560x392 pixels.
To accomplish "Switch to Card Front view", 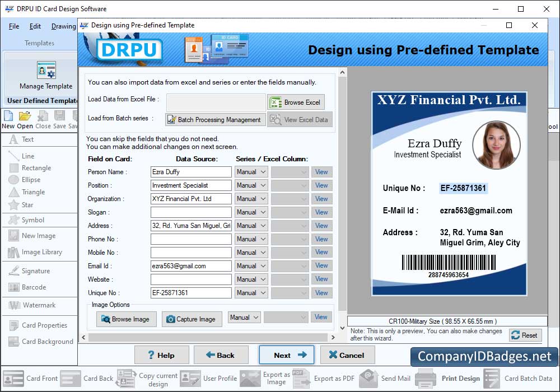I will coord(30,379).
